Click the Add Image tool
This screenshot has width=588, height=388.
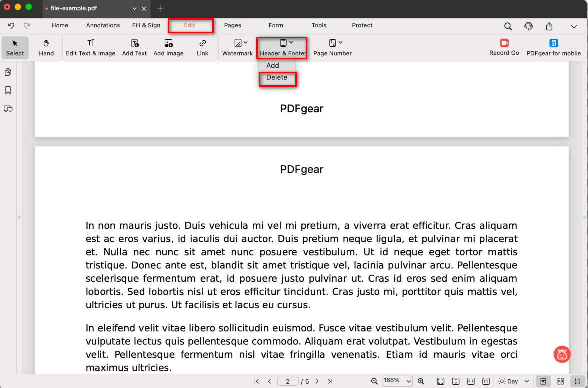pyautogui.click(x=168, y=48)
